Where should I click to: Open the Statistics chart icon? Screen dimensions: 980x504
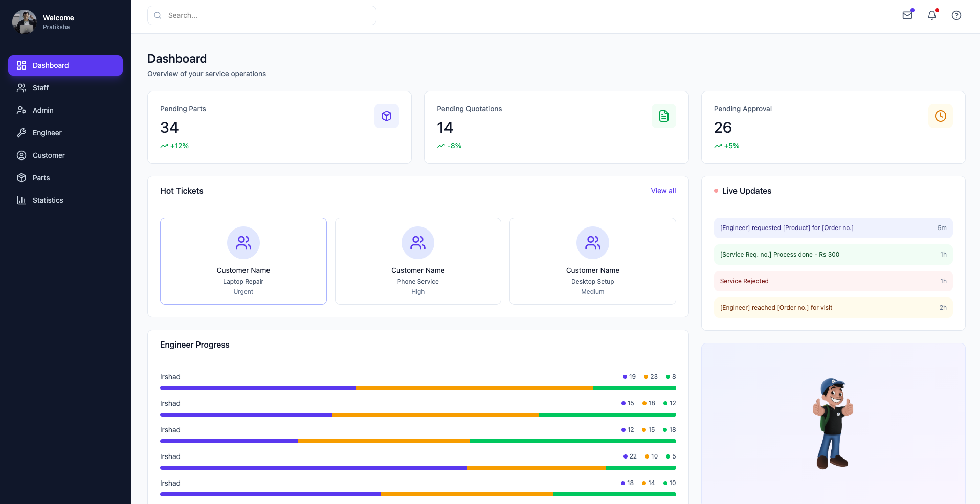pos(21,200)
